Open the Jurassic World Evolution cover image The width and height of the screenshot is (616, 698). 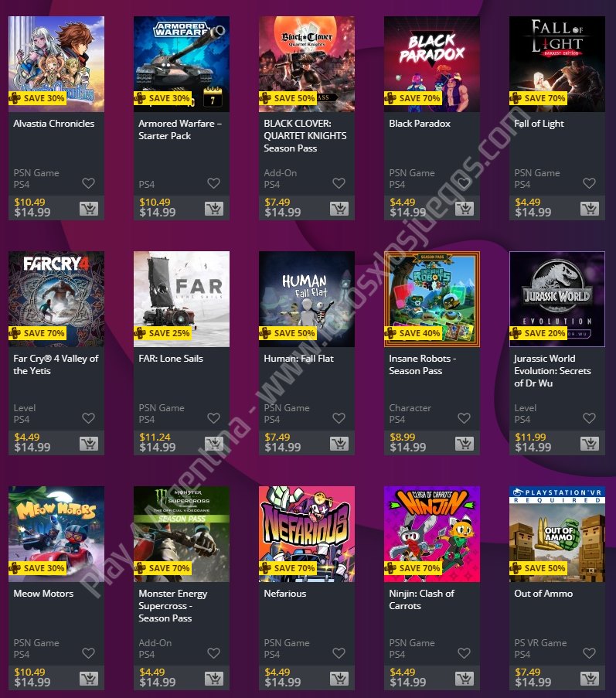[557, 299]
